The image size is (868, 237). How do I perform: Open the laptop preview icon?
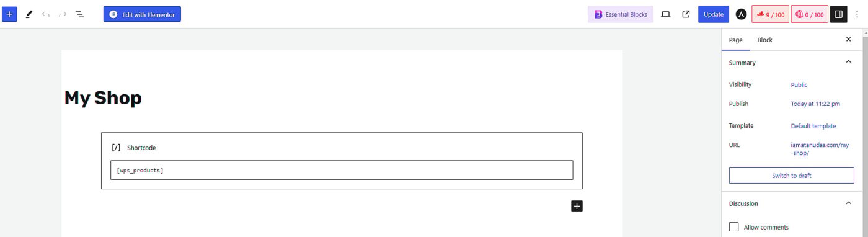pos(666,14)
